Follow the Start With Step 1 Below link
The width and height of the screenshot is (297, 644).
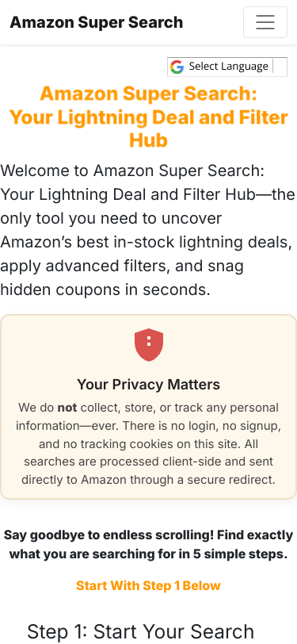149,585
